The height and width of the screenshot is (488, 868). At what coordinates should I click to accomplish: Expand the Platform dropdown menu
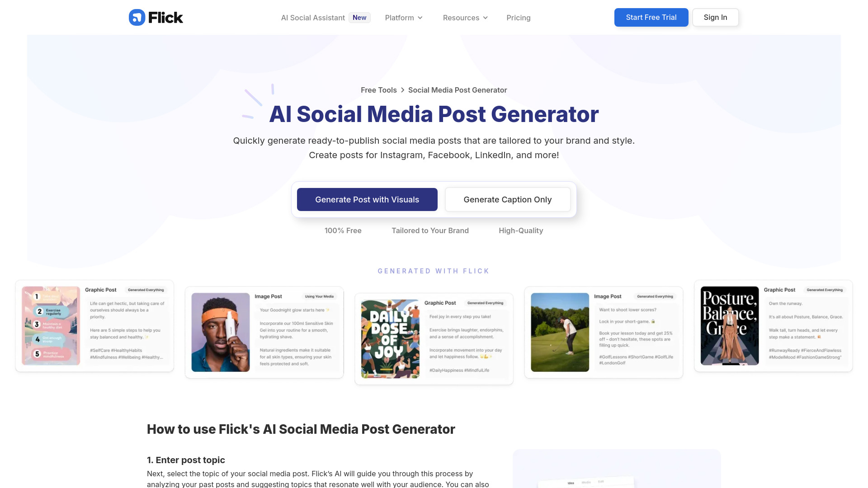404,17
